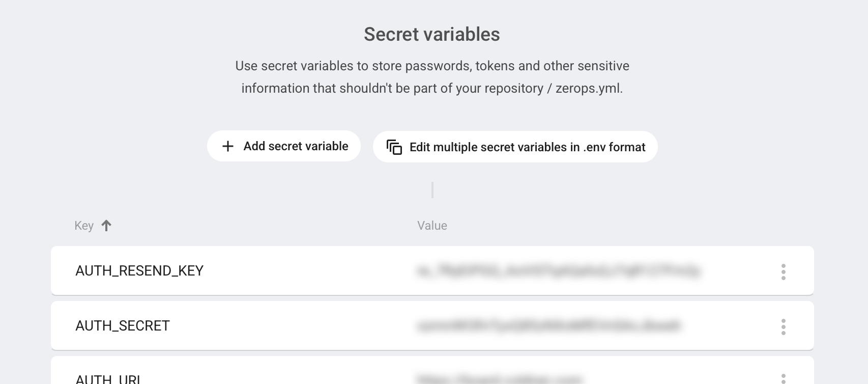The width and height of the screenshot is (868, 384).
Task: Click the vertical divider below the buttons
Action: (432, 190)
